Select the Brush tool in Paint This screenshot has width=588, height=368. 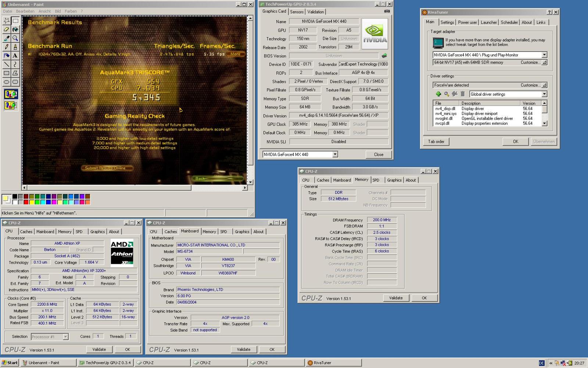(15, 47)
